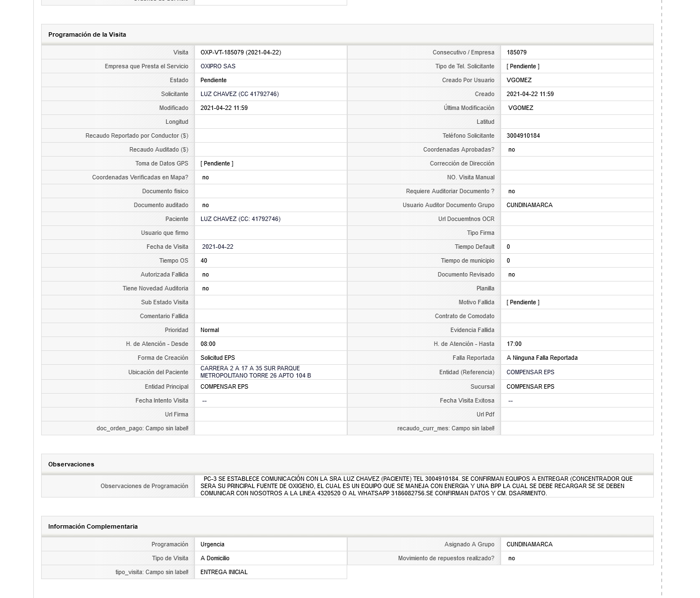Click Forma de Creación Solicitud EPS
The width and height of the screenshot is (700, 598).
(x=218, y=358)
